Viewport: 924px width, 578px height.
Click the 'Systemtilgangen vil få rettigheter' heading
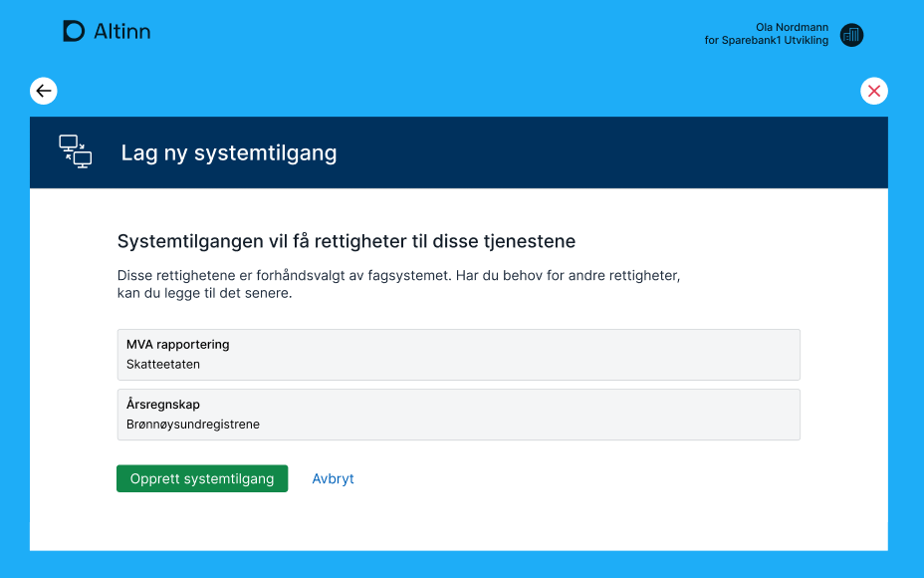click(346, 241)
